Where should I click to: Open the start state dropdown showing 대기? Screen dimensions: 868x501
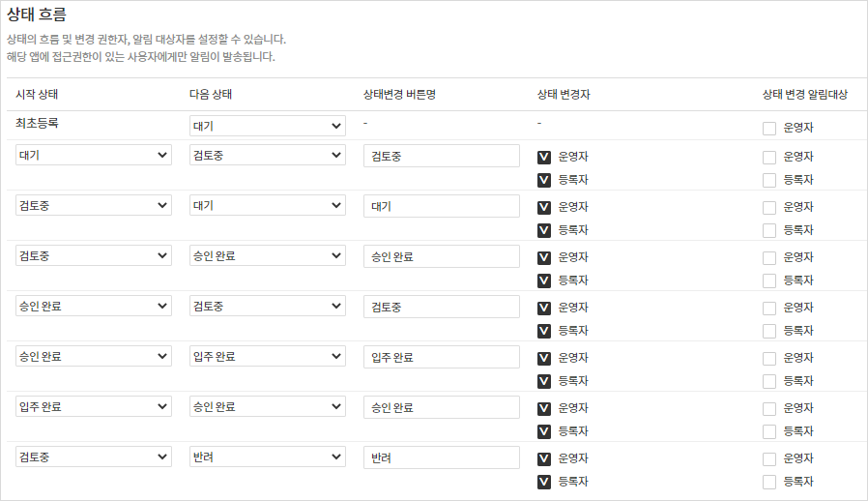[94, 155]
